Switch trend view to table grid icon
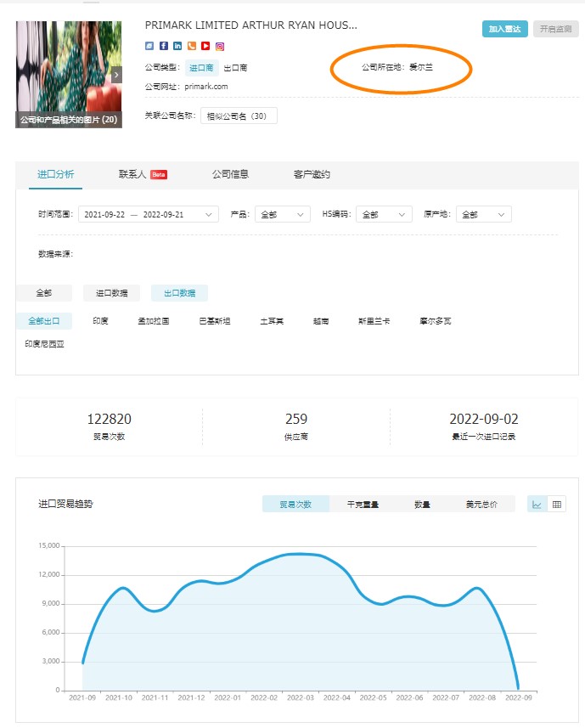Viewport: 585px width, 728px height. 557,505
